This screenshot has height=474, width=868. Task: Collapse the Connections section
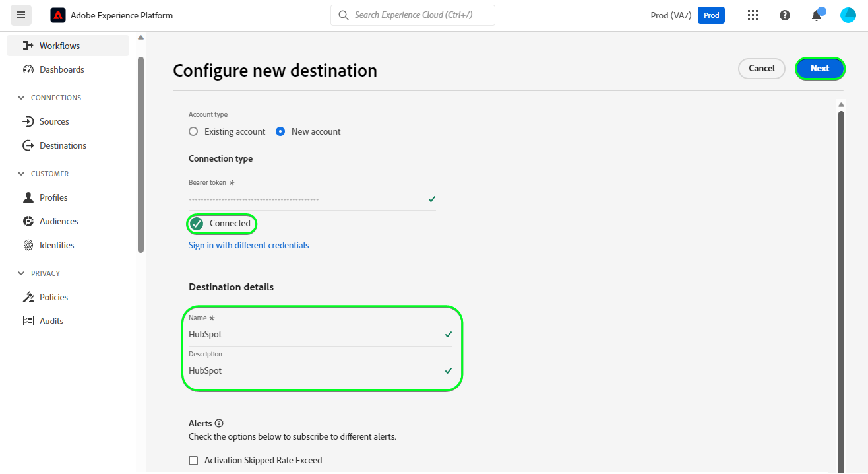(x=20, y=98)
